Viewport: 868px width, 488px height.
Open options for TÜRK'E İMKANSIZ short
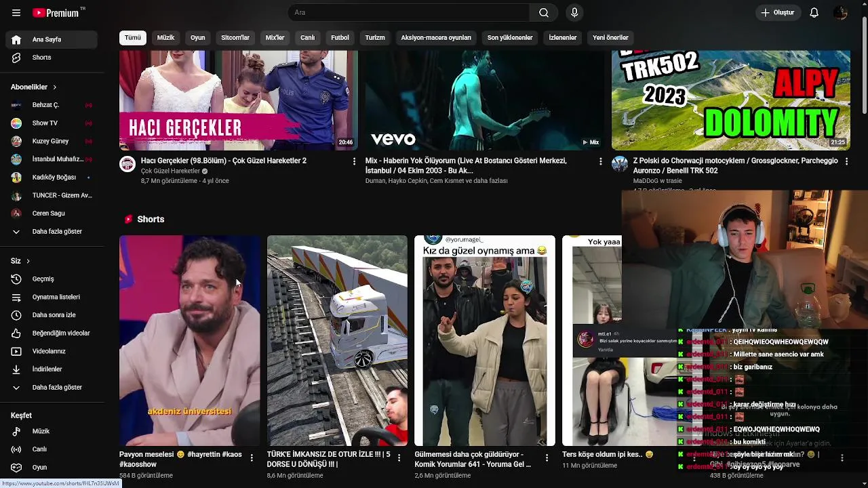pos(399,458)
